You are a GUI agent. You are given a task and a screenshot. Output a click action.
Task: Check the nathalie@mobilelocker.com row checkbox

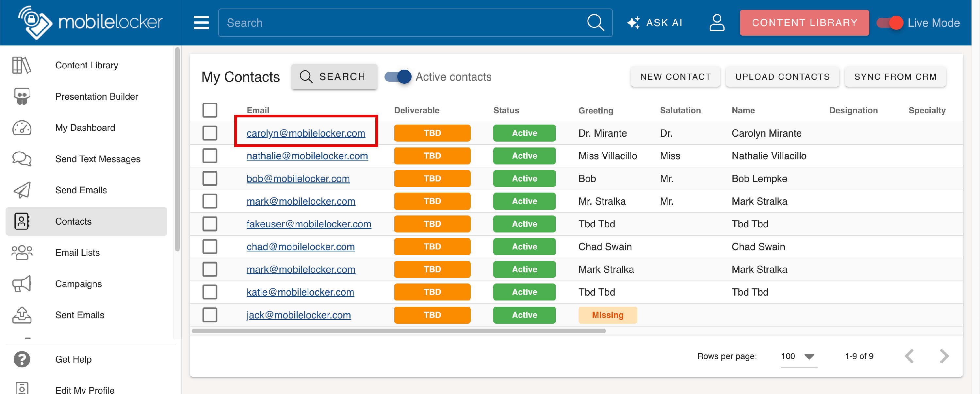[x=210, y=156]
